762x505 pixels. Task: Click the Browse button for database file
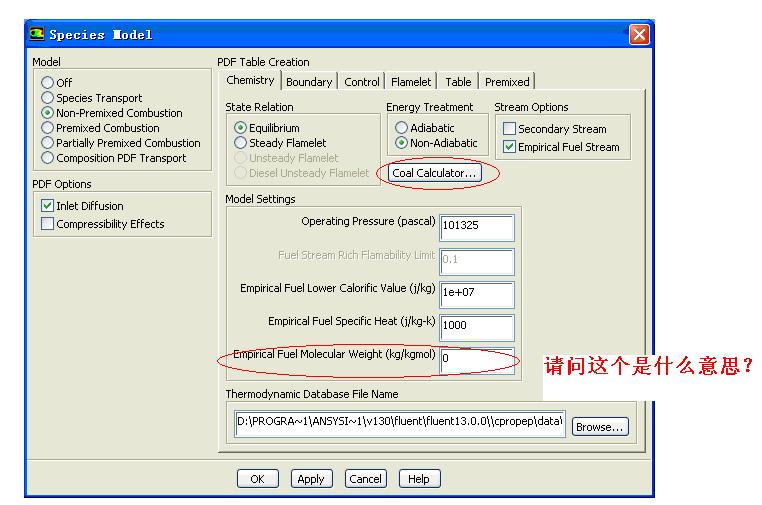point(600,427)
